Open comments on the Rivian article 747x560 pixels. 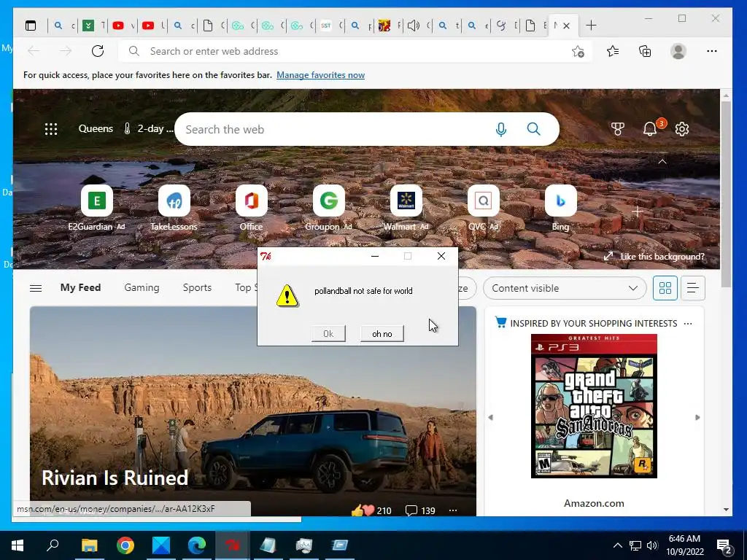[x=420, y=510]
